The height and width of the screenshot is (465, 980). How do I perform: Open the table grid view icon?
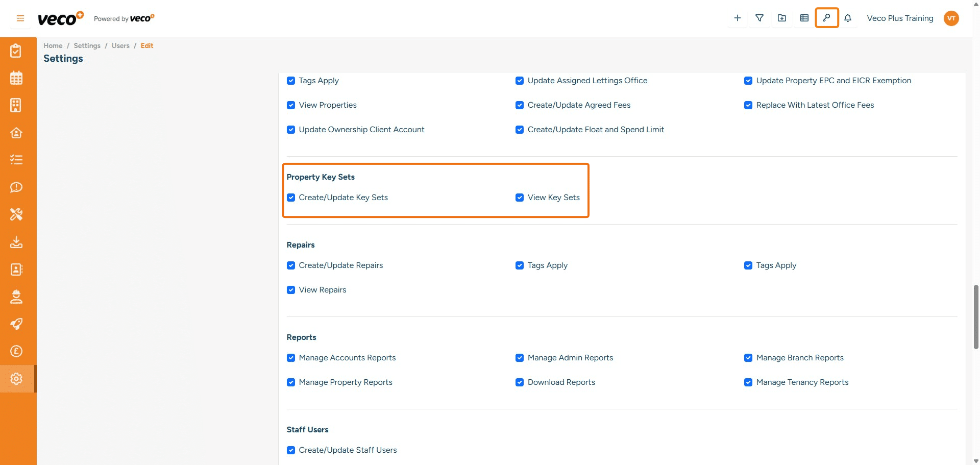click(804, 18)
